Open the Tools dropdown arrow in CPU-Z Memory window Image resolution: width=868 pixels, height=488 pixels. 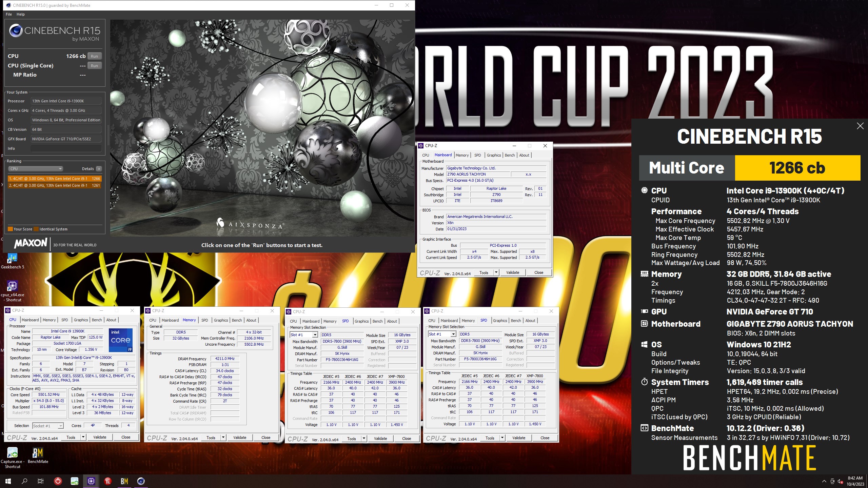click(223, 438)
